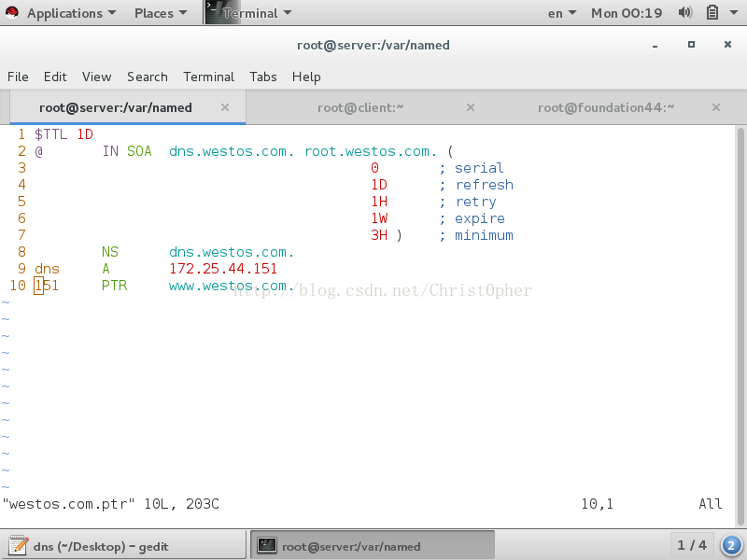The image size is (747, 560).
Task: Click the '"westos.com.ptr" 10L, 203C' status text
Action: (110, 504)
